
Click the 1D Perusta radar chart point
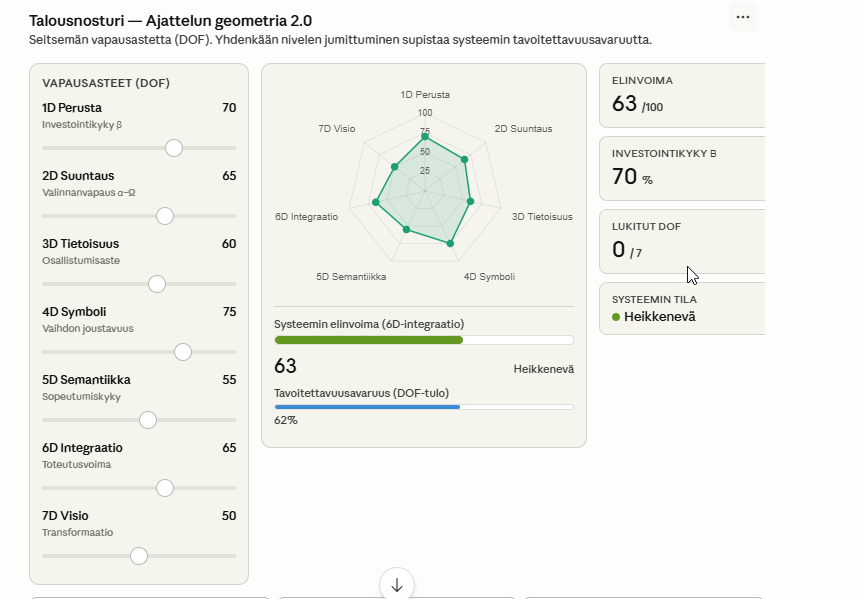click(425, 136)
